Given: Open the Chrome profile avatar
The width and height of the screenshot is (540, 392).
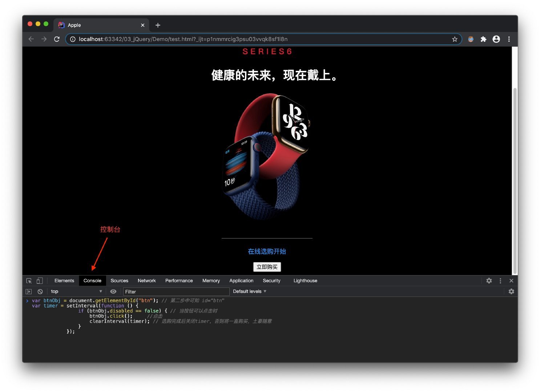Looking at the screenshot, I should click(496, 39).
